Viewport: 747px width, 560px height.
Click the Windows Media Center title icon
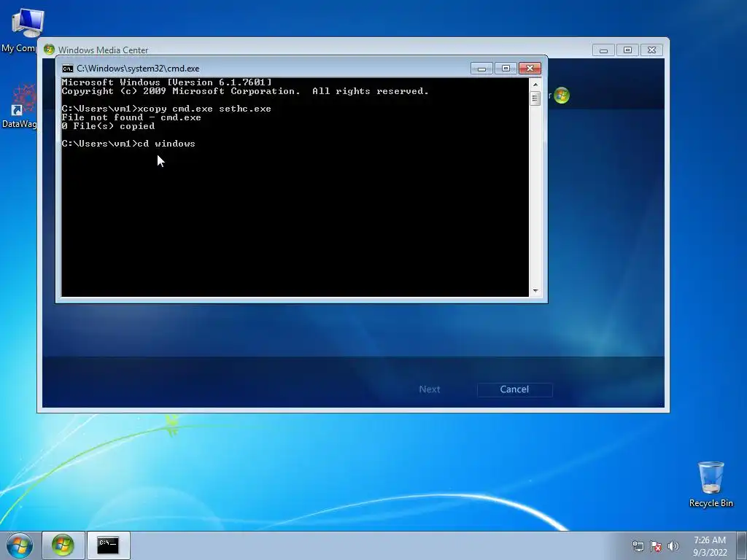tap(49, 50)
